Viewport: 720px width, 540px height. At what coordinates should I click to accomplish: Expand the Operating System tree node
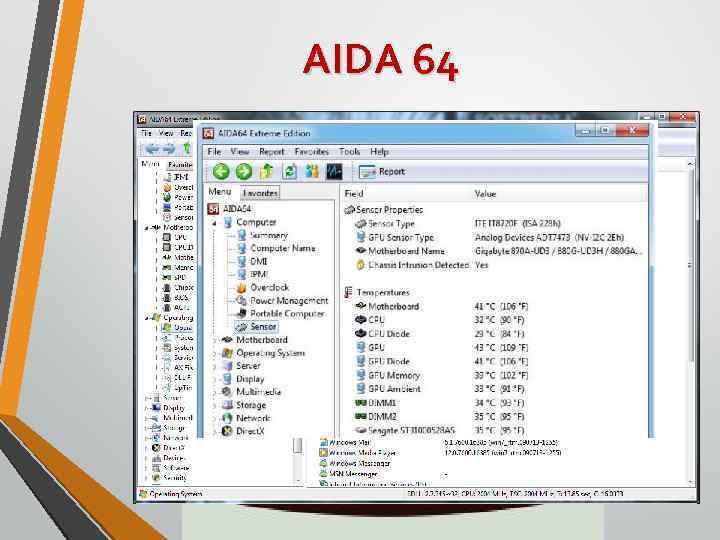[214, 354]
